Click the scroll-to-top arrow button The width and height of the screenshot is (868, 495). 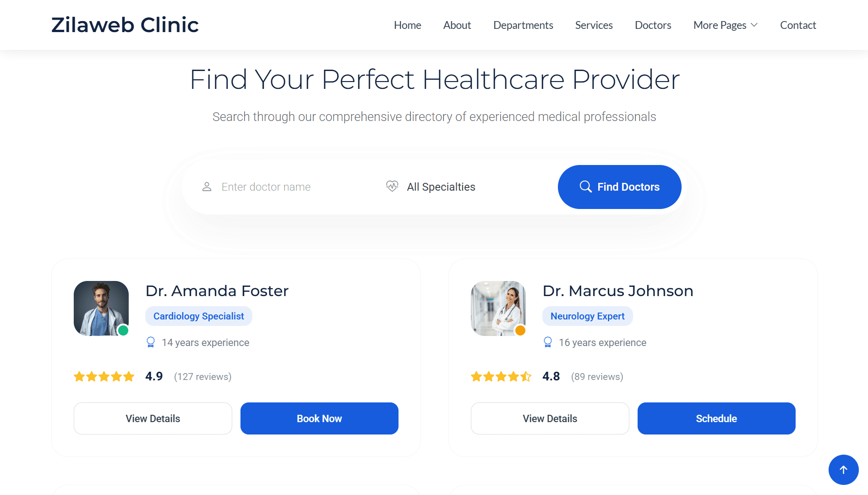click(x=843, y=469)
